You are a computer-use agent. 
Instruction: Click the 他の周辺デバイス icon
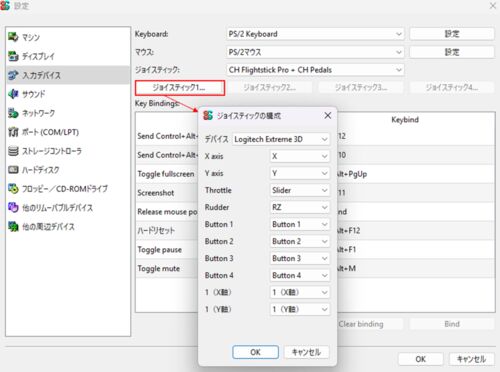pos(13,227)
